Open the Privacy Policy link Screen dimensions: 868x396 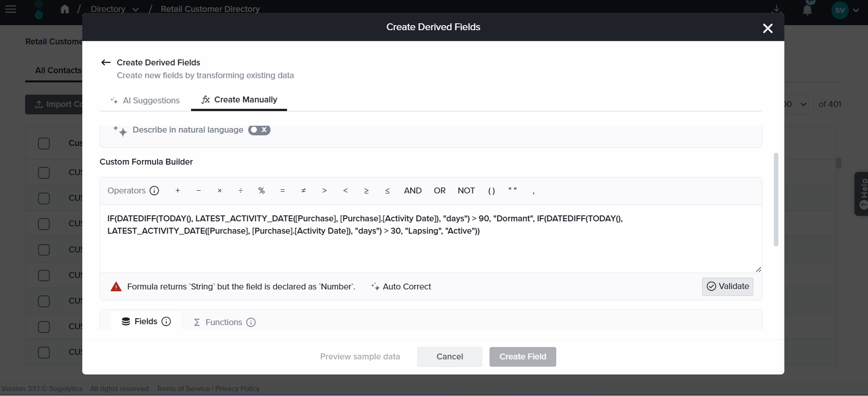point(237,389)
